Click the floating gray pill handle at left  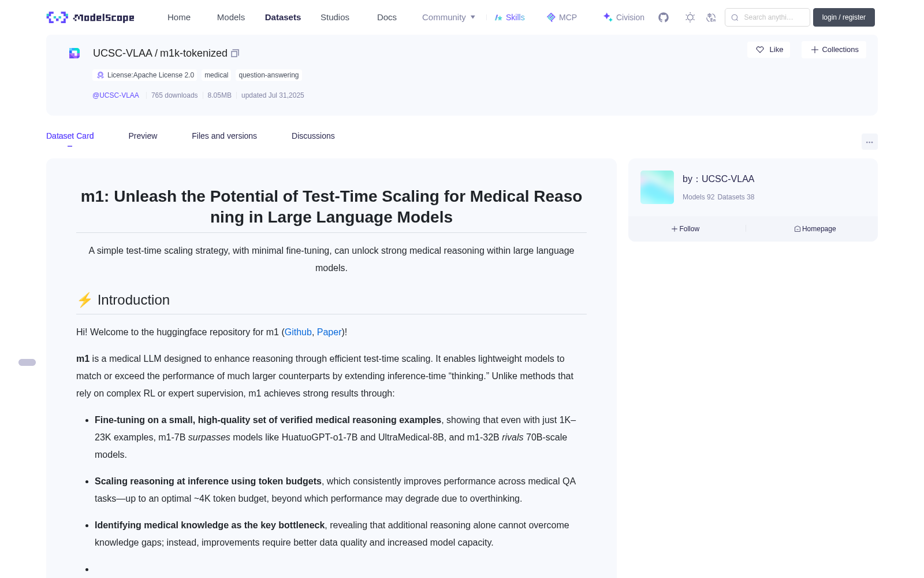(27, 362)
